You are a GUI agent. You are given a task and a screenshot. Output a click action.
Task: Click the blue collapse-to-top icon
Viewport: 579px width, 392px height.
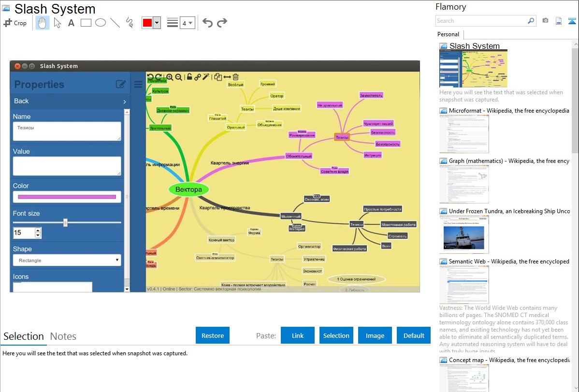coord(572,21)
